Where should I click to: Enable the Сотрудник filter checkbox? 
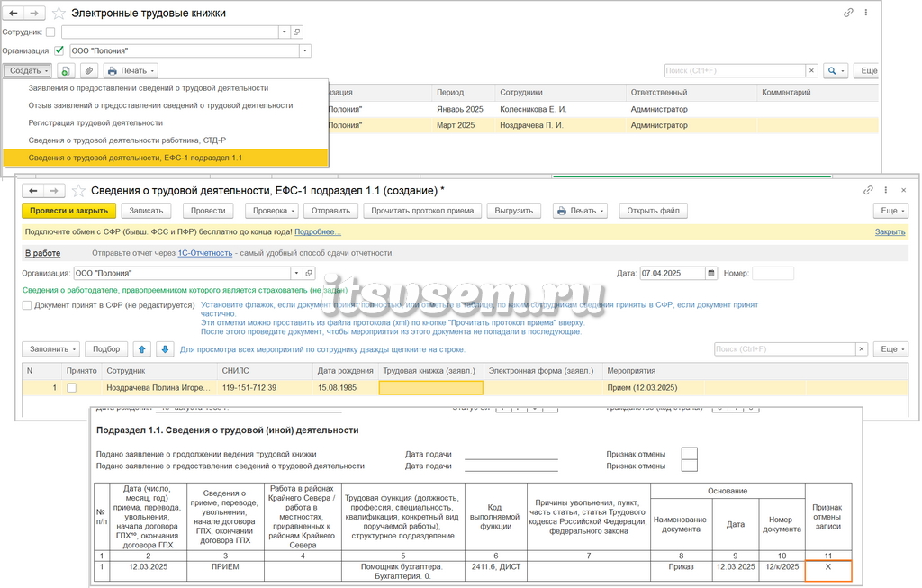(50, 32)
